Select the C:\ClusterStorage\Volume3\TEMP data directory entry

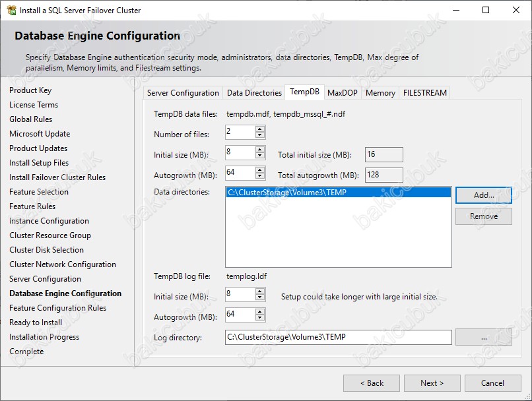pyautogui.click(x=338, y=193)
